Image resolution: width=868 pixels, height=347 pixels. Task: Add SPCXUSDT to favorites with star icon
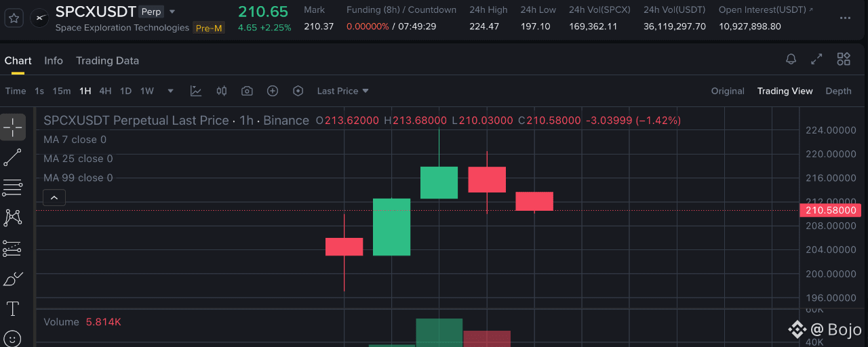14,18
